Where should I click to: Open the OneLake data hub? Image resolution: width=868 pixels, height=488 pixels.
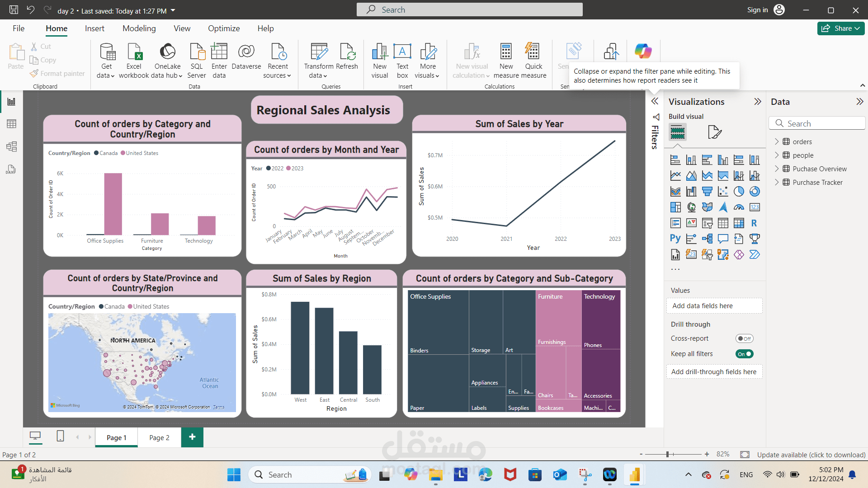pos(168,61)
